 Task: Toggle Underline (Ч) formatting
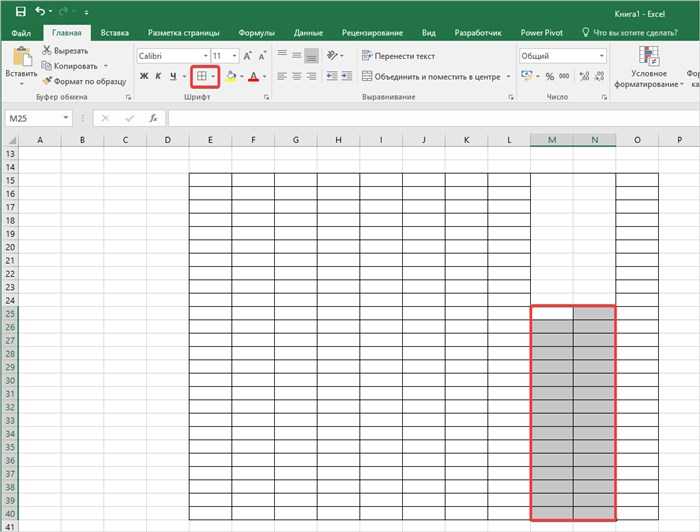point(173,76)
